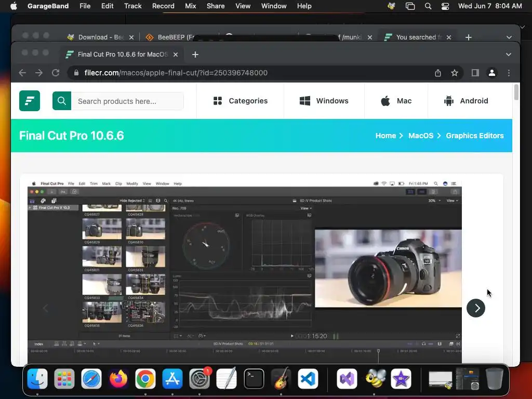Click the BeeBEEP status icon in menu bar
Viewport: 532px width, 399px height.
(x=391, y=6)
